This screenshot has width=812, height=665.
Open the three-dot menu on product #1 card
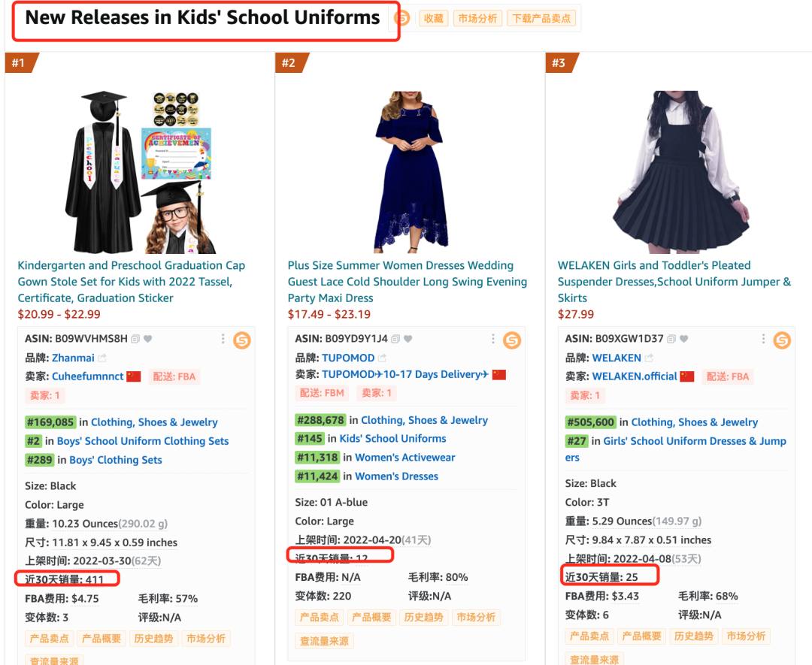click(223, 339)
